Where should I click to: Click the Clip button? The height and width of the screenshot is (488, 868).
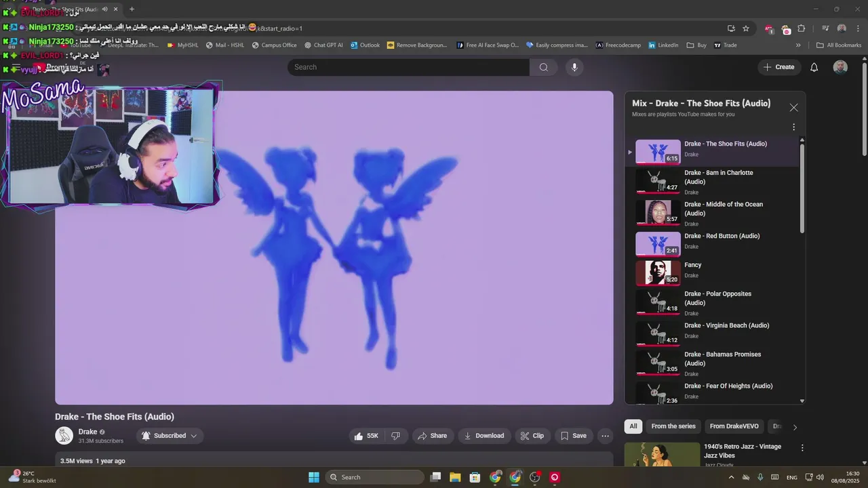[x=532, y=436]
